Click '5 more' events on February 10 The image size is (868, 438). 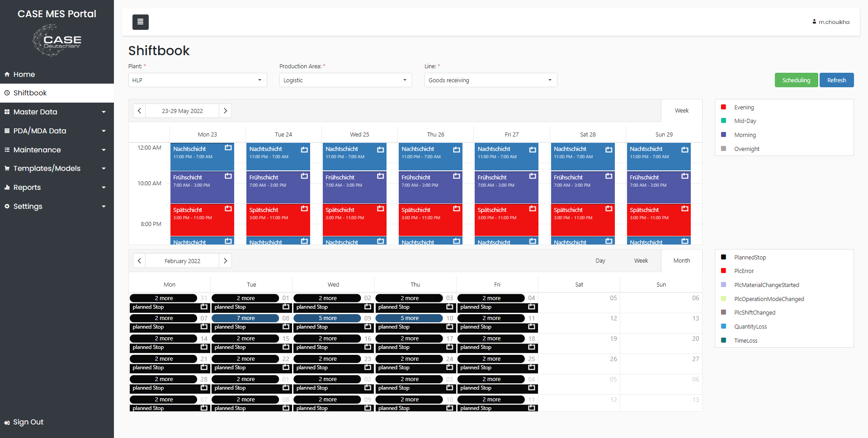point(409,318)
